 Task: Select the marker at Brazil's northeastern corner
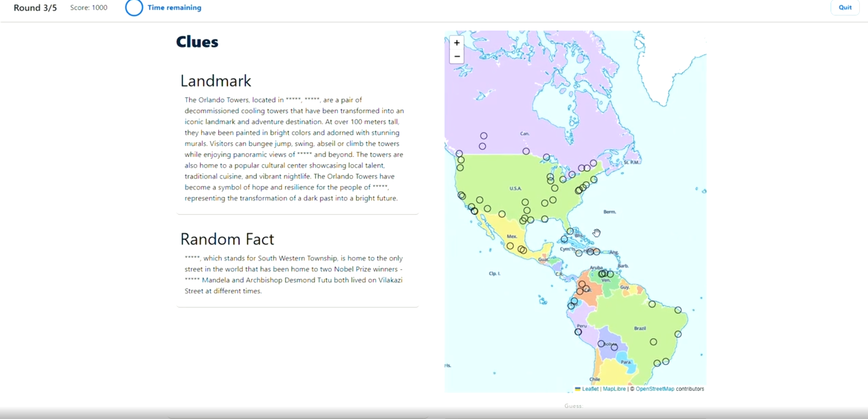pos(678,310)
